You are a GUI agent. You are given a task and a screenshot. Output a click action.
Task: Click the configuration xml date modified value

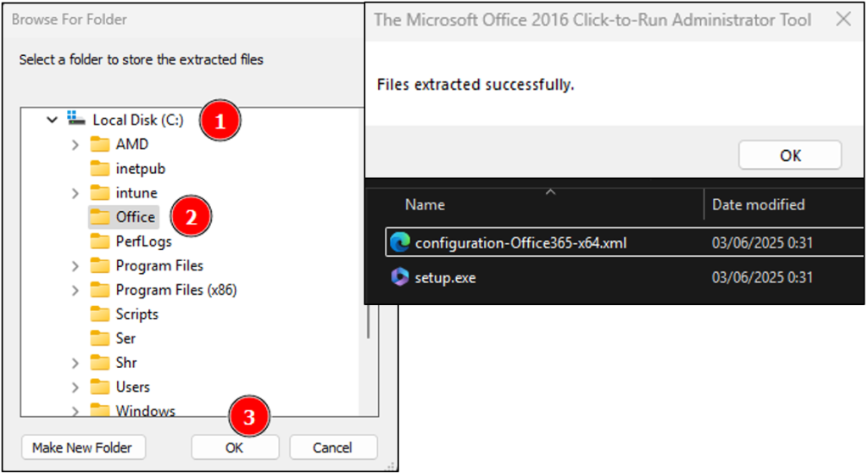[x=762, y=242]
